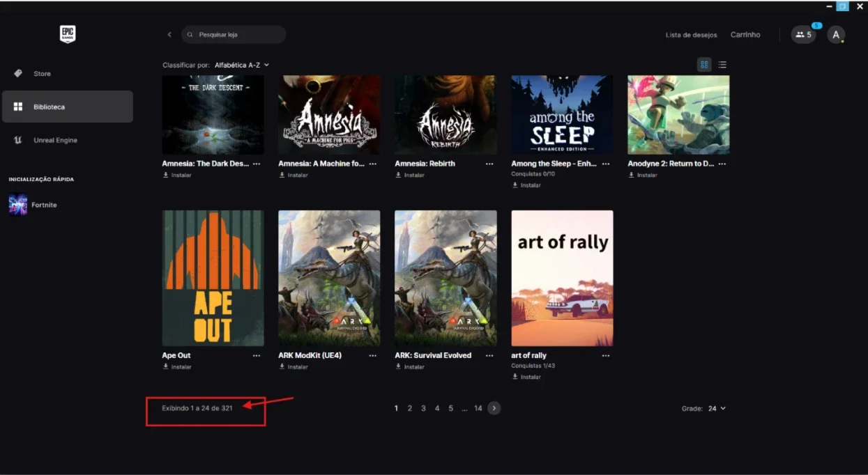The width and height of the screenshot is (868, 475).
Task: Click install icon under Ape Out
Action: 166,366
